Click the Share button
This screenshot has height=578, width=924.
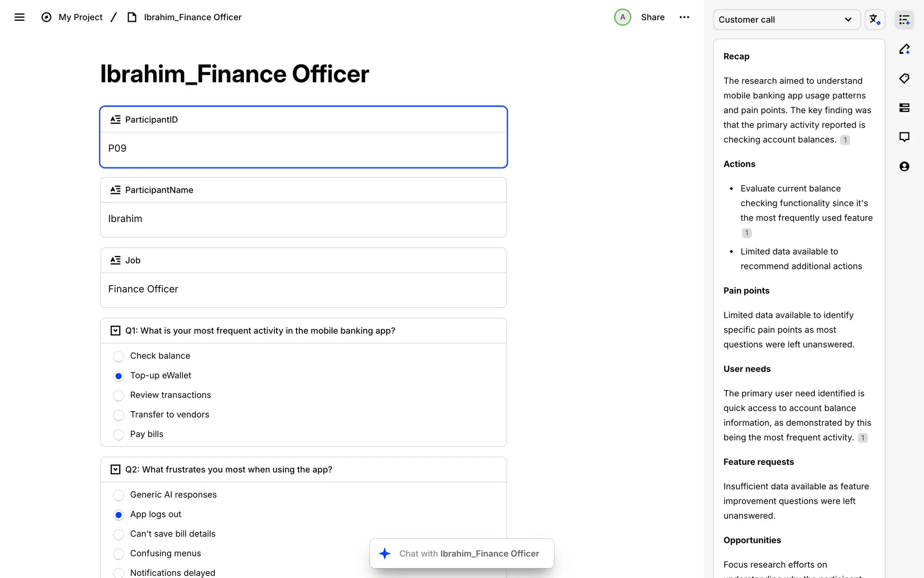coord(653,17)
